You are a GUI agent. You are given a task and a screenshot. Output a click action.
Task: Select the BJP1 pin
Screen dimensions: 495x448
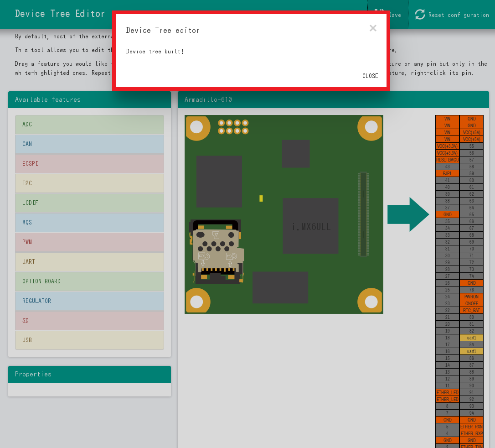(447, 173)
